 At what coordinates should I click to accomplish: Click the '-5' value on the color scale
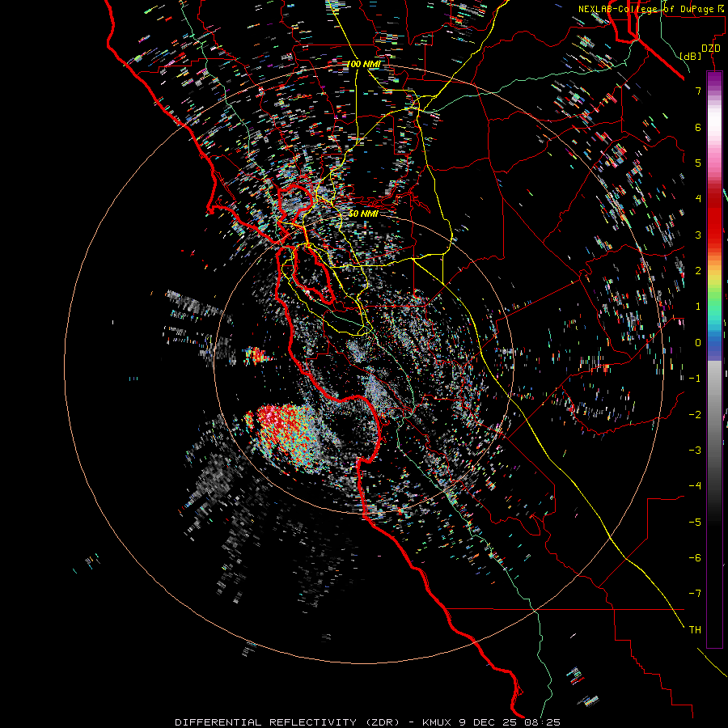[695, 523]
